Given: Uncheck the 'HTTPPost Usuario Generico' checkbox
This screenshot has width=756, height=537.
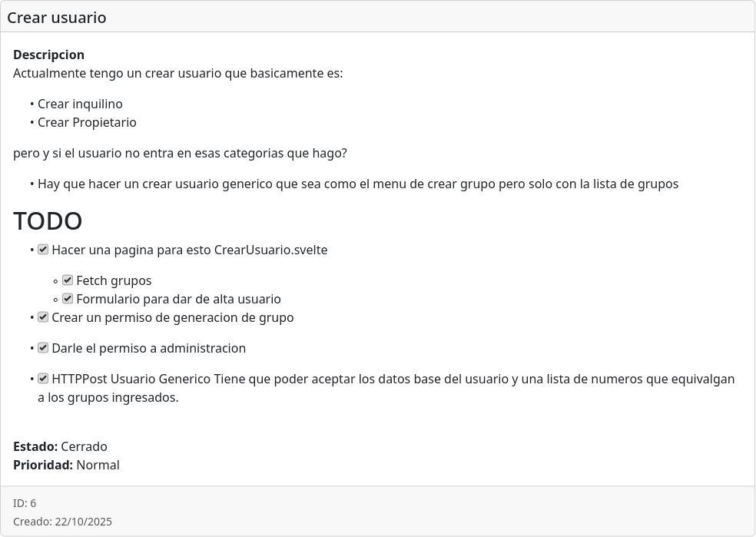Looking at the screenshot, I should pos(43,379).
